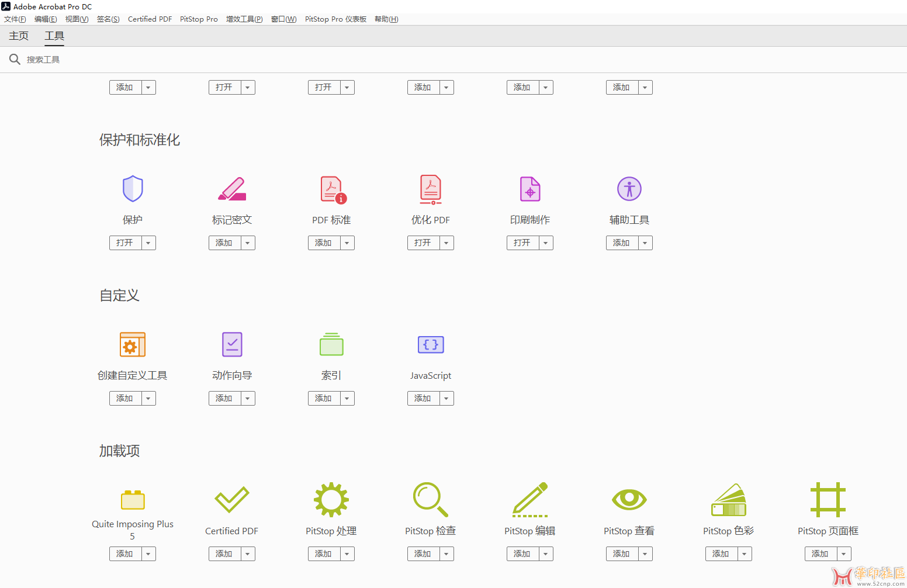The image size is (907, 588).
Task: Select the PitStop 检查 magnifier icon
Action: click(x=430, y=499)
